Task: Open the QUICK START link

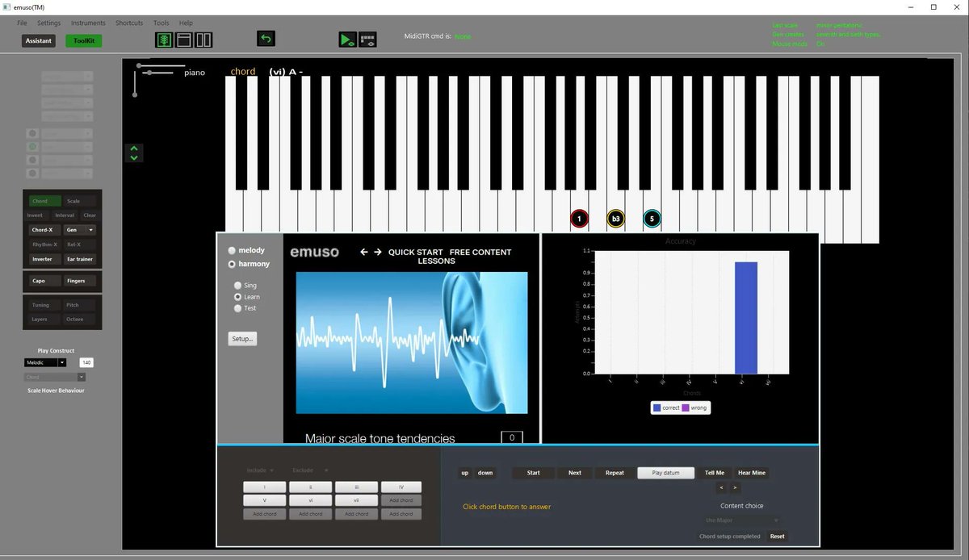Action: pos(415,253)
